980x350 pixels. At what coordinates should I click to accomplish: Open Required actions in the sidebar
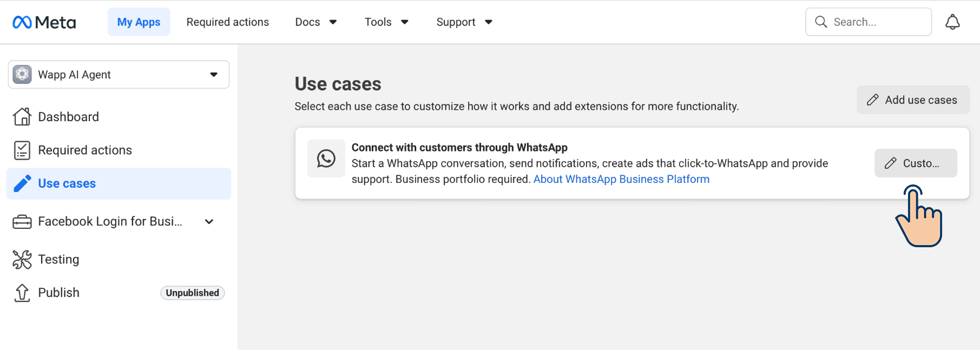point(119,150)
